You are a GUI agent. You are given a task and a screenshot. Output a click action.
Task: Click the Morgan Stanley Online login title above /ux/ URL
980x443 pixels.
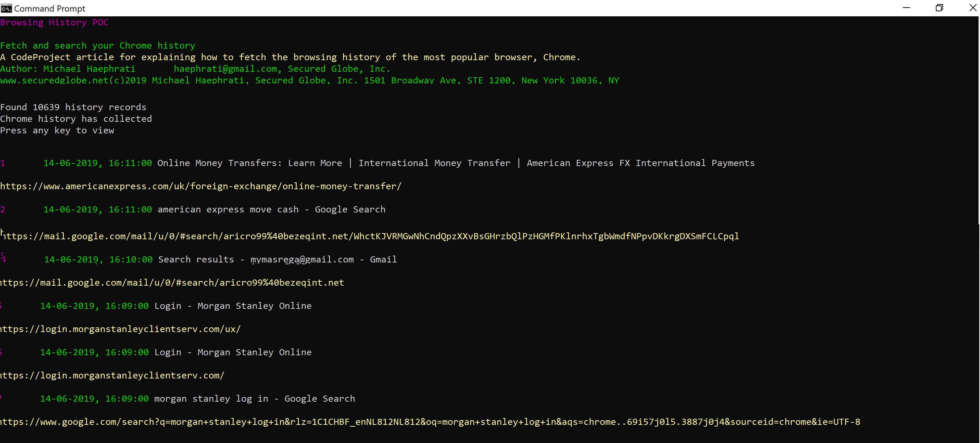(x=233, y=306)
